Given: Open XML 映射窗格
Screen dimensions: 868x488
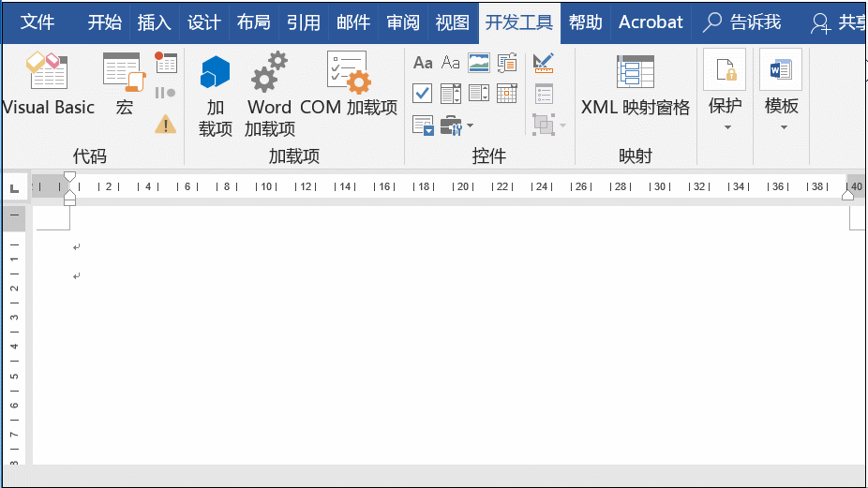Looking at the screenshot, I should coord(636,84).
